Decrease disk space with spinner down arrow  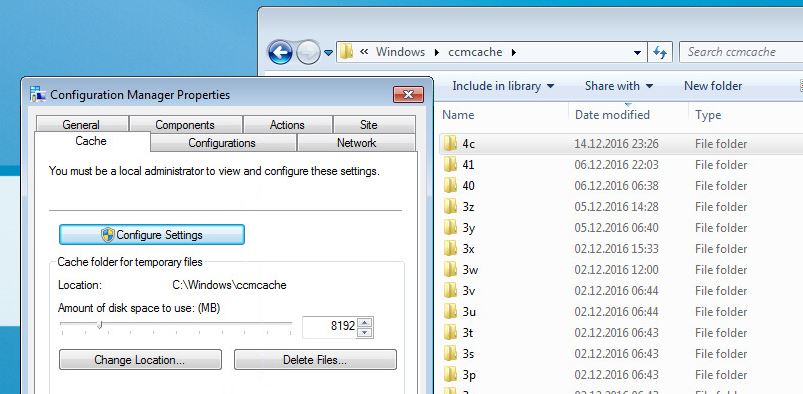point(364,333)
